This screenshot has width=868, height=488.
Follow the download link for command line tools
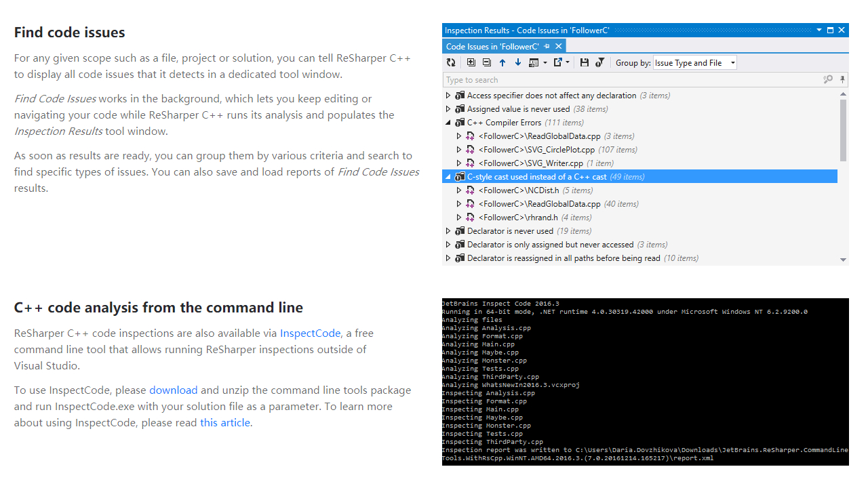pyautogui.click(x=173, y=390)
